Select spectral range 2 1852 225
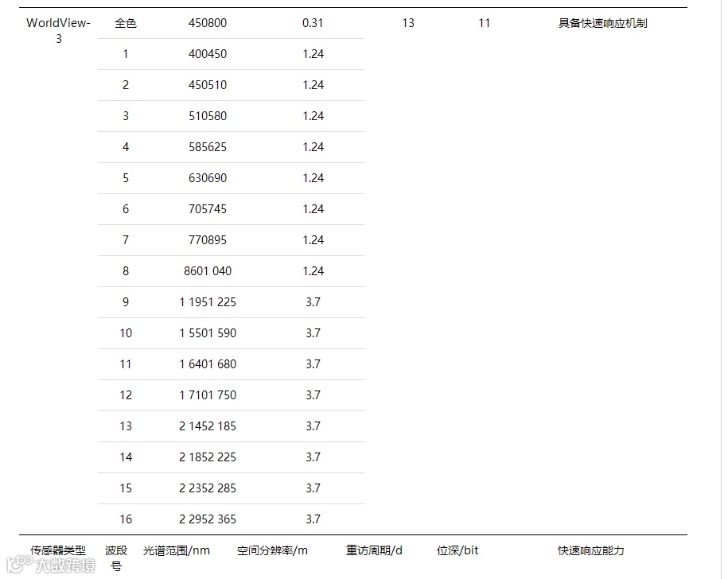 (208, 457)
